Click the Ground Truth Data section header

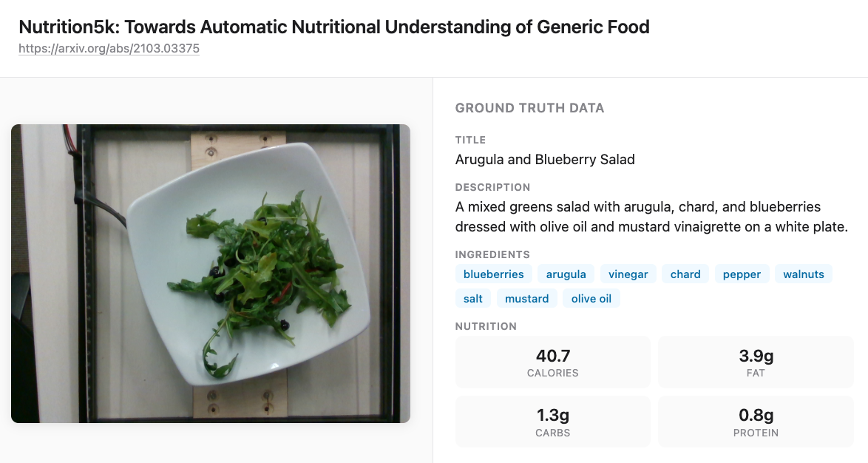click(x=529, y=108)
